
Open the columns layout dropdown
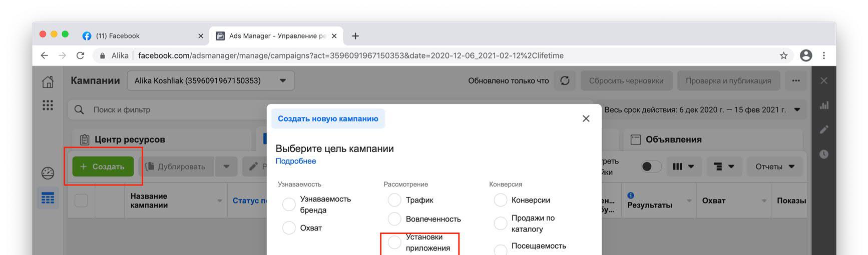tap(683, 166)
